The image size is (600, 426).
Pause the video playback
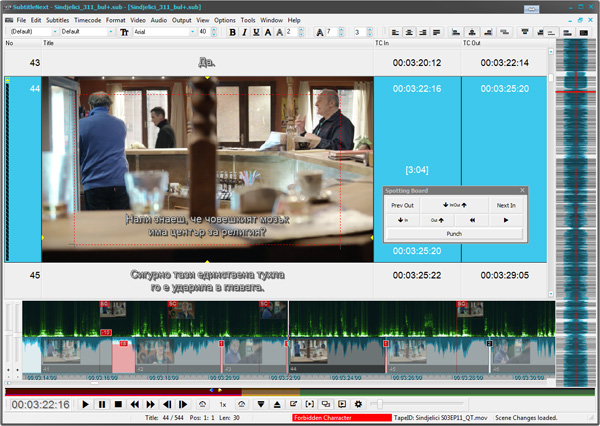pos(102,404)
